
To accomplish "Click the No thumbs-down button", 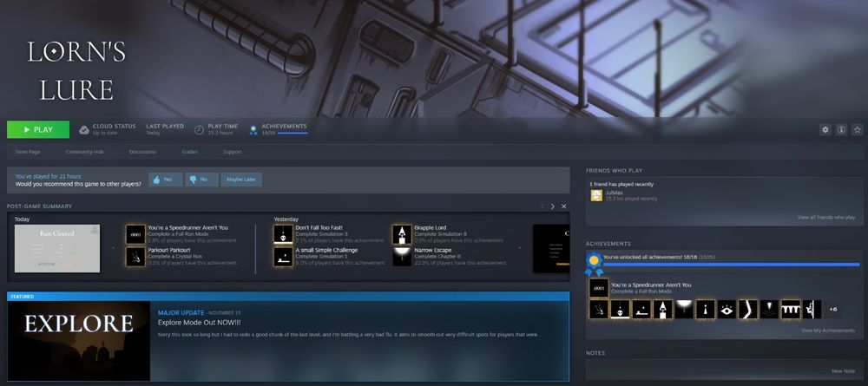I will tap(201, 180).
